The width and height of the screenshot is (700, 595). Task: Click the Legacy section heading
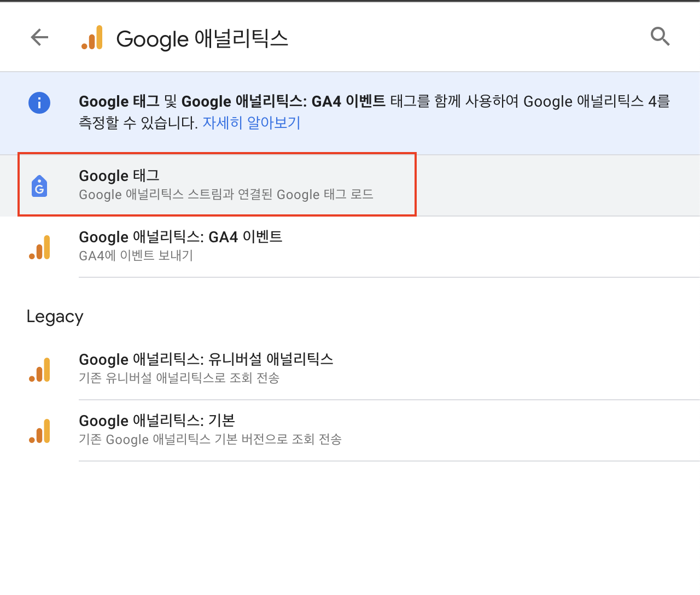[55, 316]
